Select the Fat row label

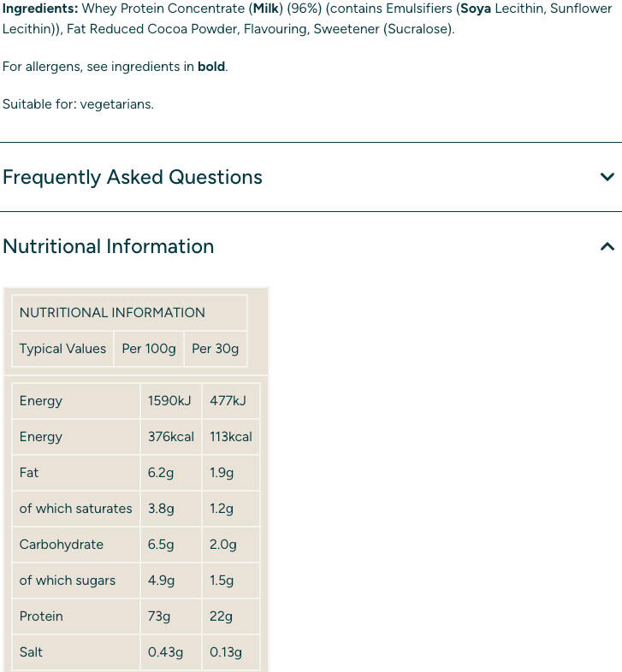pos(29,473)
